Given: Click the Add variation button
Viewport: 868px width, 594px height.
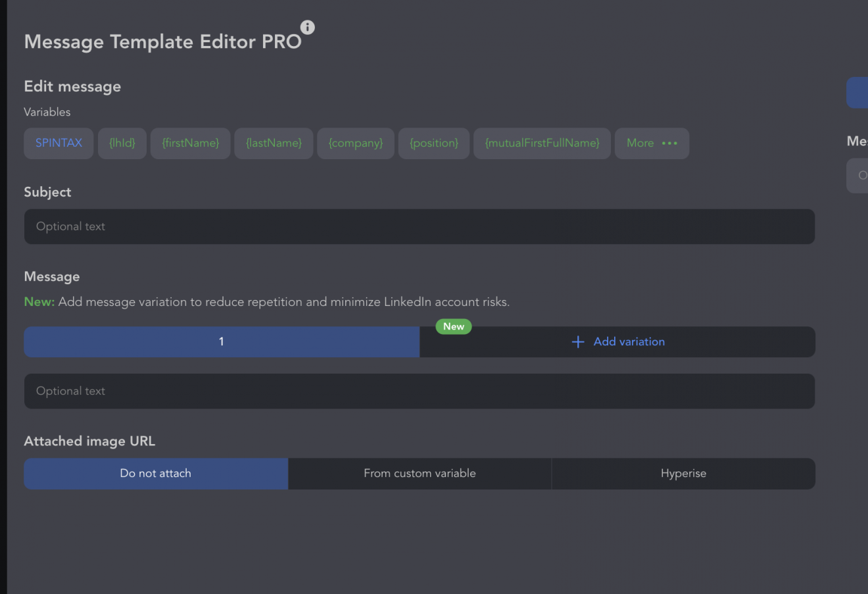Looking at the screenshot, I should [x=617, y=342].
